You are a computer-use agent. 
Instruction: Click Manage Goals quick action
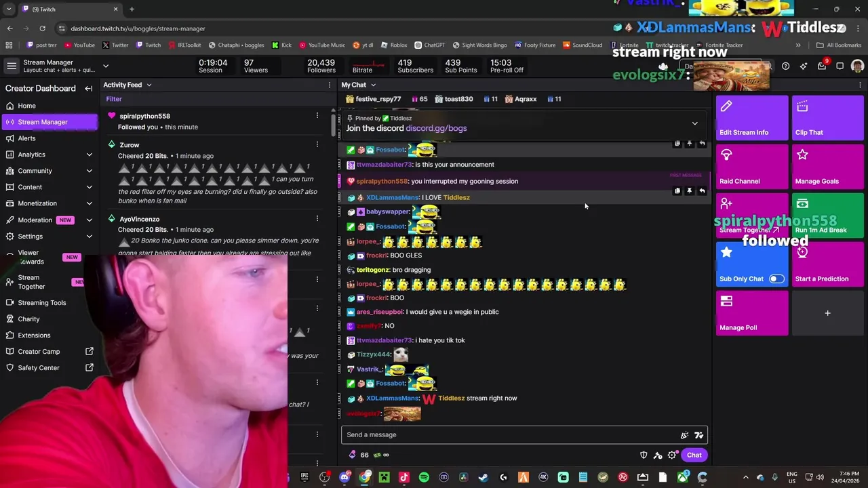[x=827, y=167]
